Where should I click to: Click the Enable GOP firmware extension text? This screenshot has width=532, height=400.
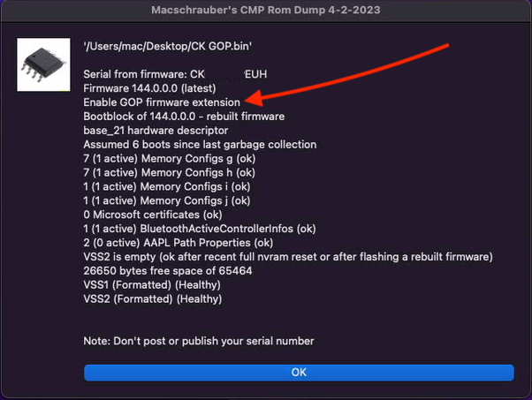pos(162,102)
